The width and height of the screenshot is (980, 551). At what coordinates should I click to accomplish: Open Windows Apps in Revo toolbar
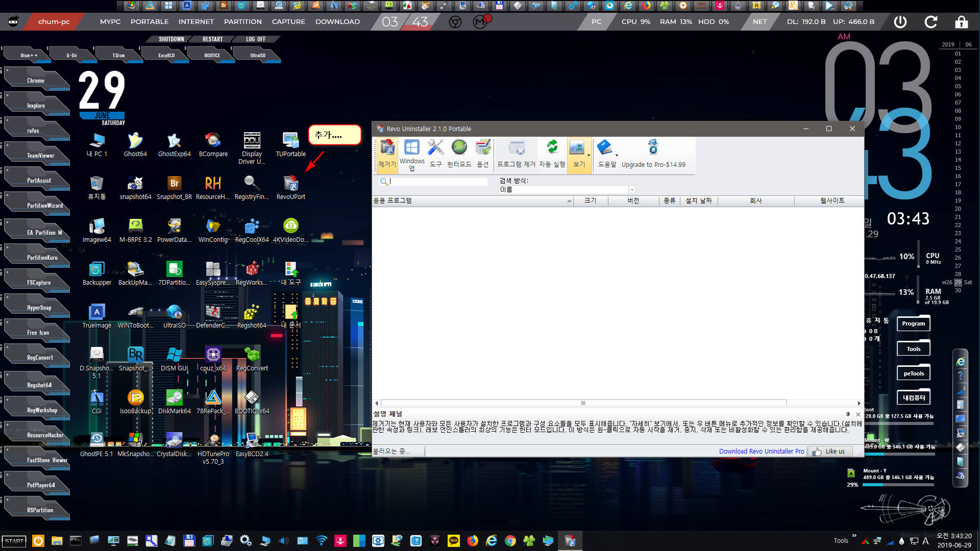tap(412, 155)
